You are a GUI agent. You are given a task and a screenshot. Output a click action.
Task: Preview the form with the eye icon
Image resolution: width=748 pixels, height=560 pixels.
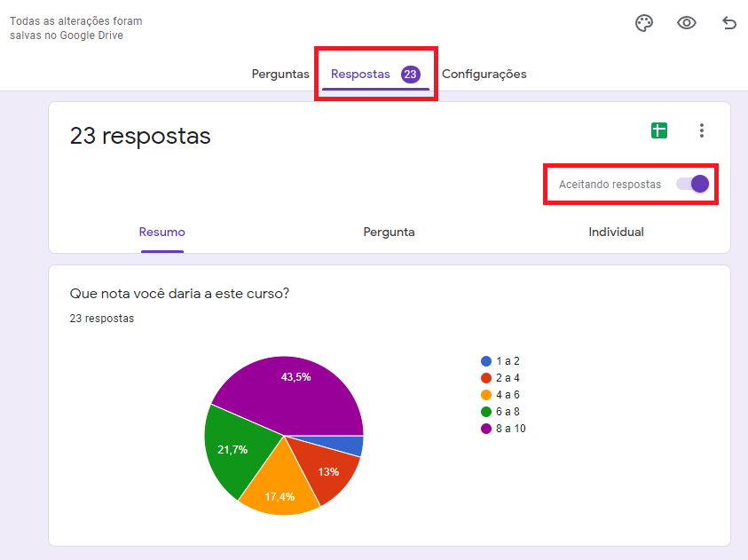[x=687, y=23]
